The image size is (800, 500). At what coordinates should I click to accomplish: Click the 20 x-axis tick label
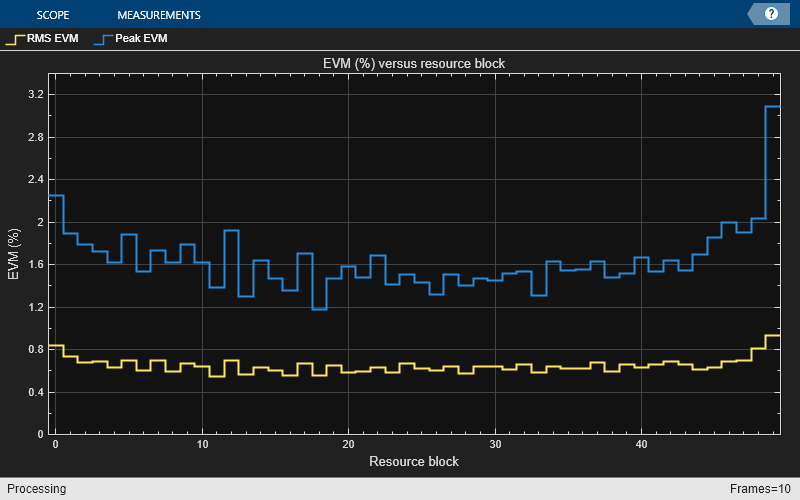click(348, 444)
